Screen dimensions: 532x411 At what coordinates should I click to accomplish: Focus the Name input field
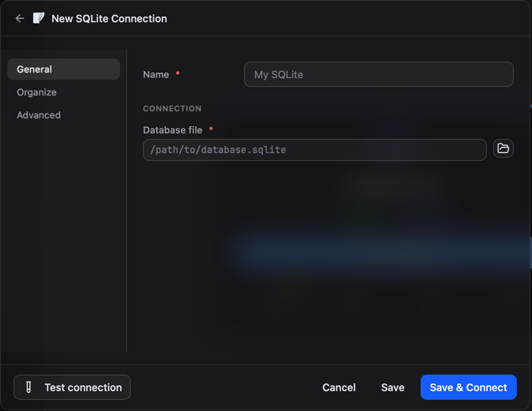pos(378,74)
